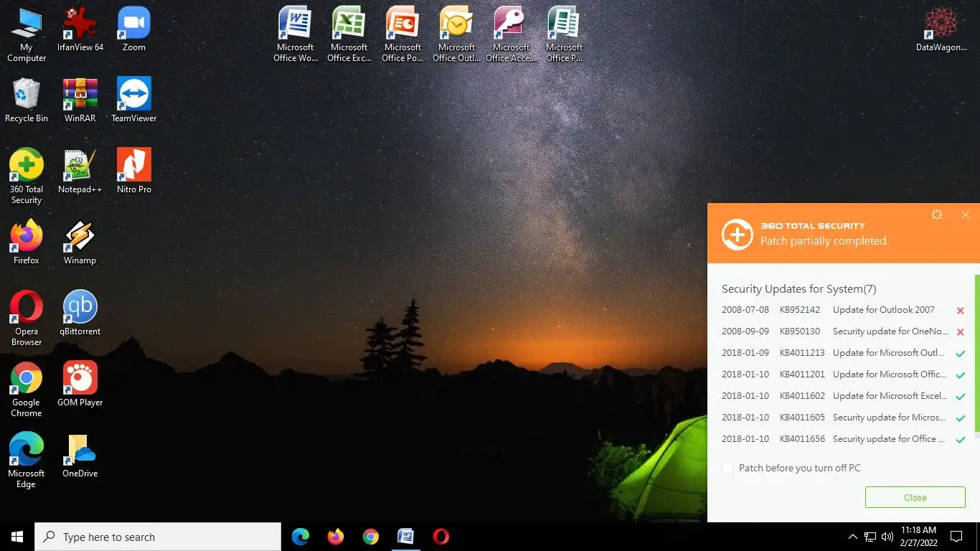
Task: Select the Google Chrome desktop icon
Action: pyautogui.click(x=27, y=389)
